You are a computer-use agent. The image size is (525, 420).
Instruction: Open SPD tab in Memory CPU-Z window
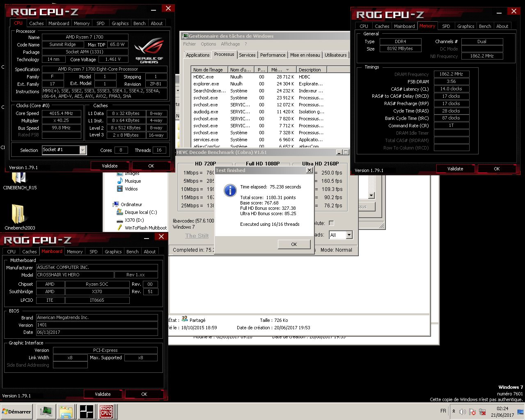pos(446,26)
